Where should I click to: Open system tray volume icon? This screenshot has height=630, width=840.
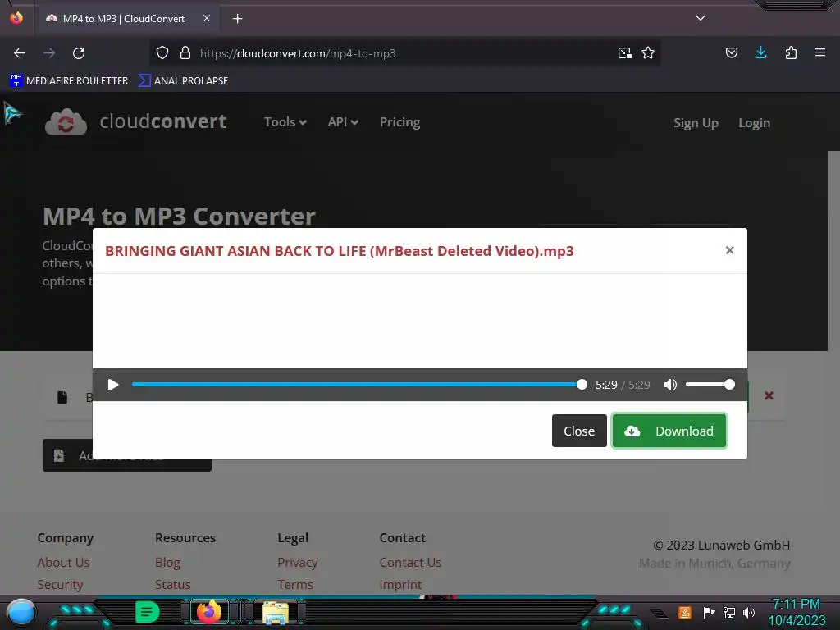pyautogui.click(x=748, y=612)
